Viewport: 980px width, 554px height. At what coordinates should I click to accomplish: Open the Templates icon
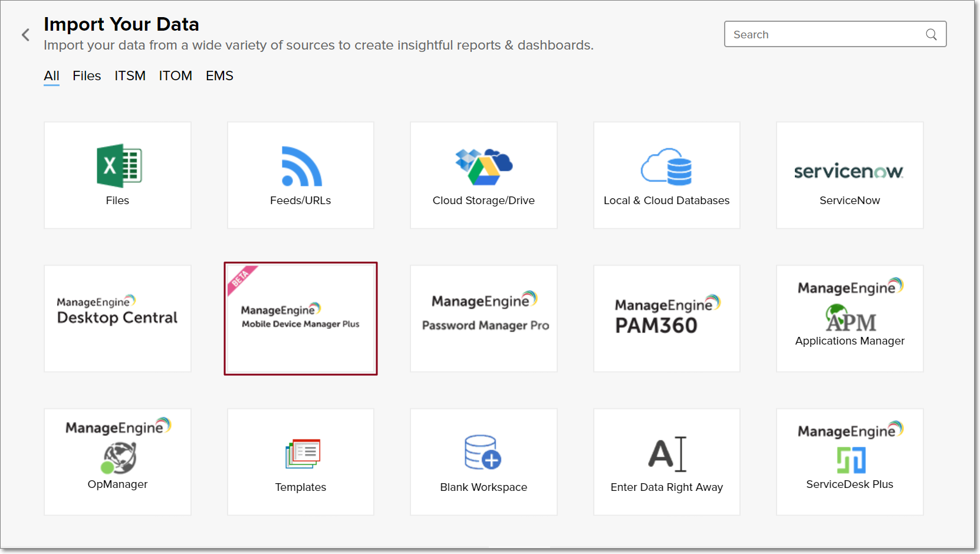pos(302,454)
